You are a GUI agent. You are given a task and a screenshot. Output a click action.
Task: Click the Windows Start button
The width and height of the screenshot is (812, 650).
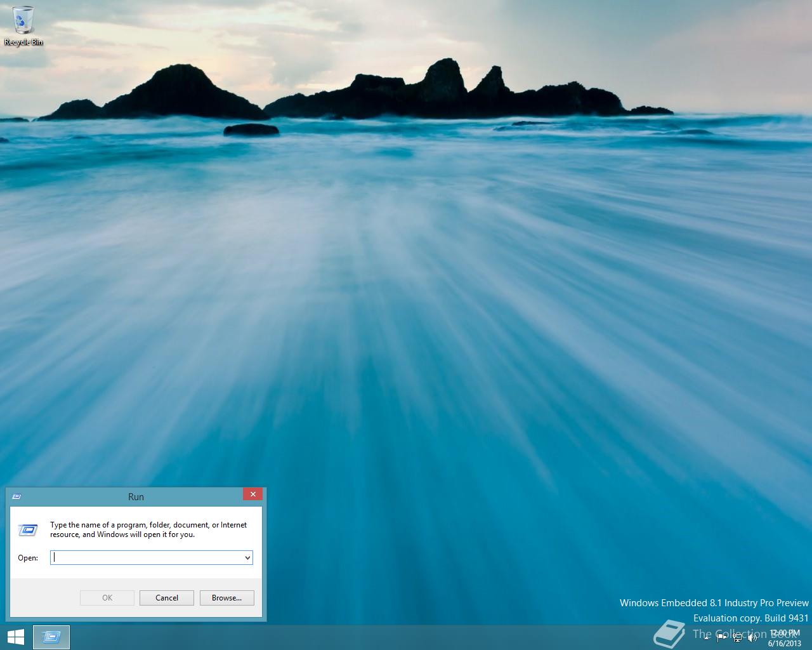15,637
